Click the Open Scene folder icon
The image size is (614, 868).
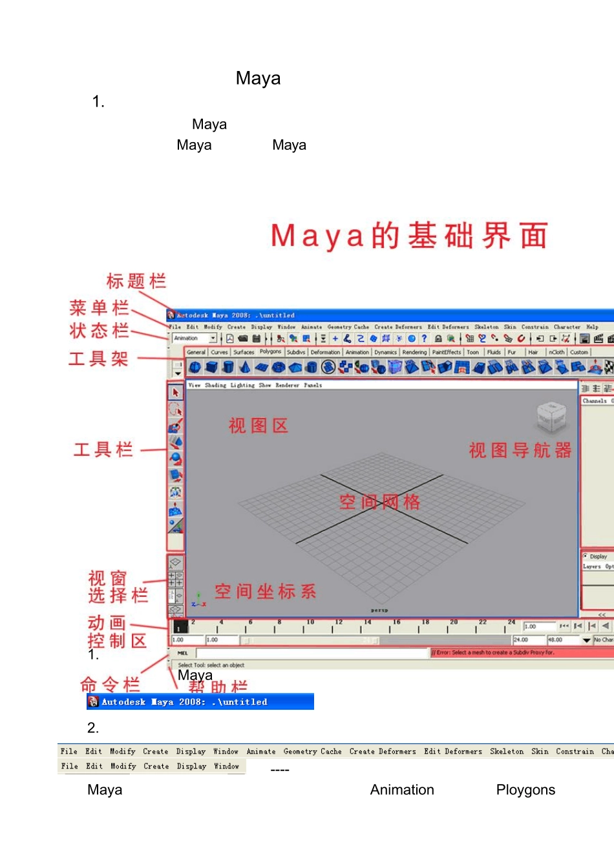(243, 338)
